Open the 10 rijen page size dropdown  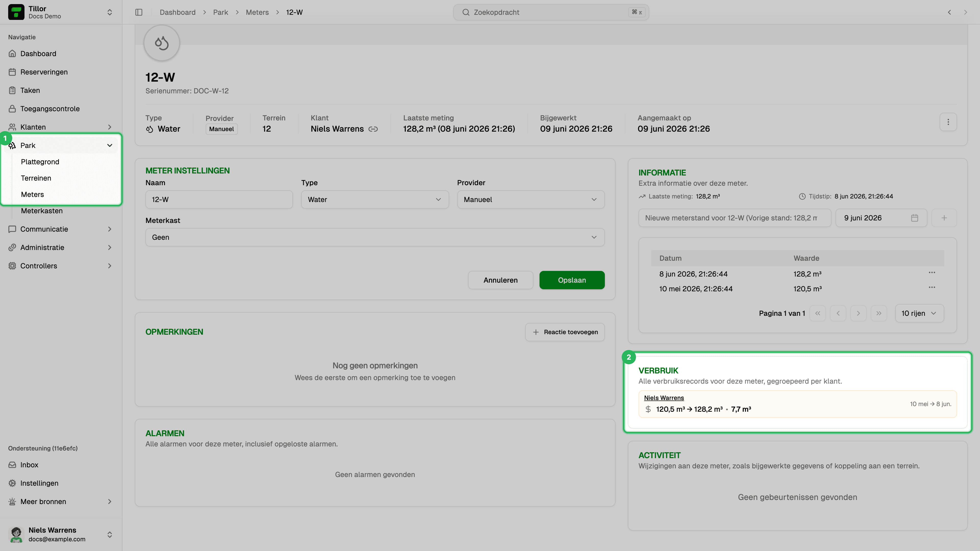tap(919, 313)
